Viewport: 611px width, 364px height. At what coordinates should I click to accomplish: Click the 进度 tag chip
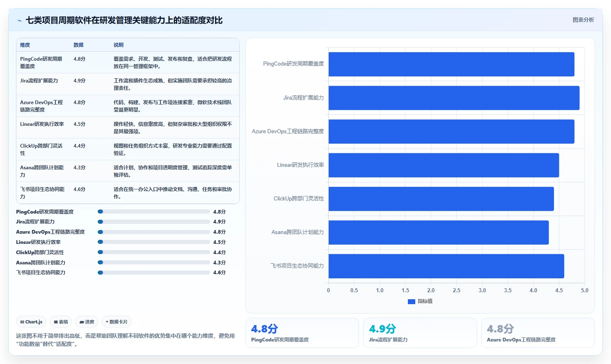(87, 322)
